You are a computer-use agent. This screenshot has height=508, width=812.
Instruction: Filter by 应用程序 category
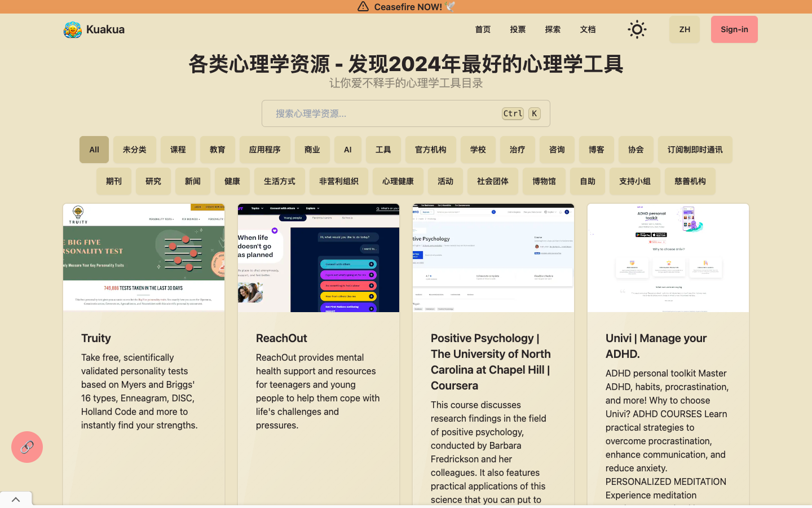pos(265,150)
